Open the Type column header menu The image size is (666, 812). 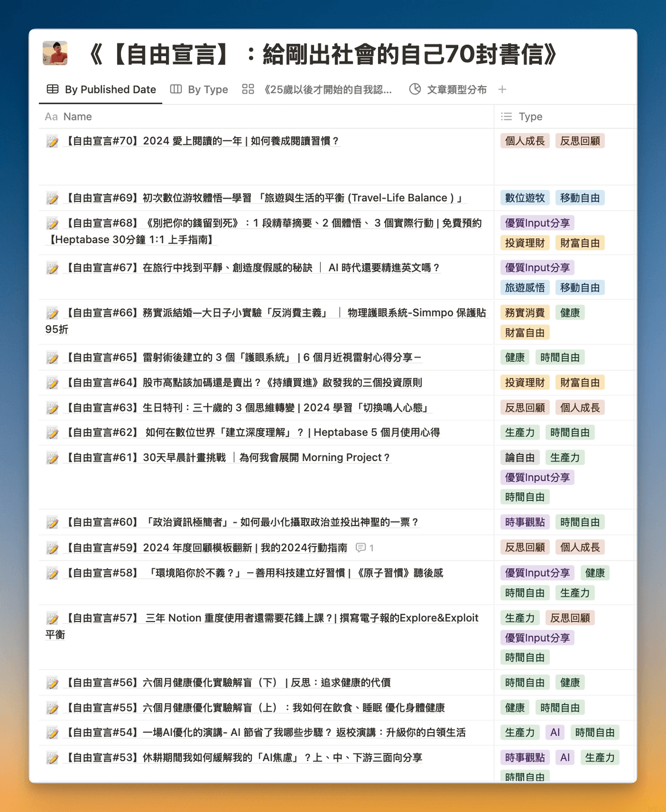(530, 117)
